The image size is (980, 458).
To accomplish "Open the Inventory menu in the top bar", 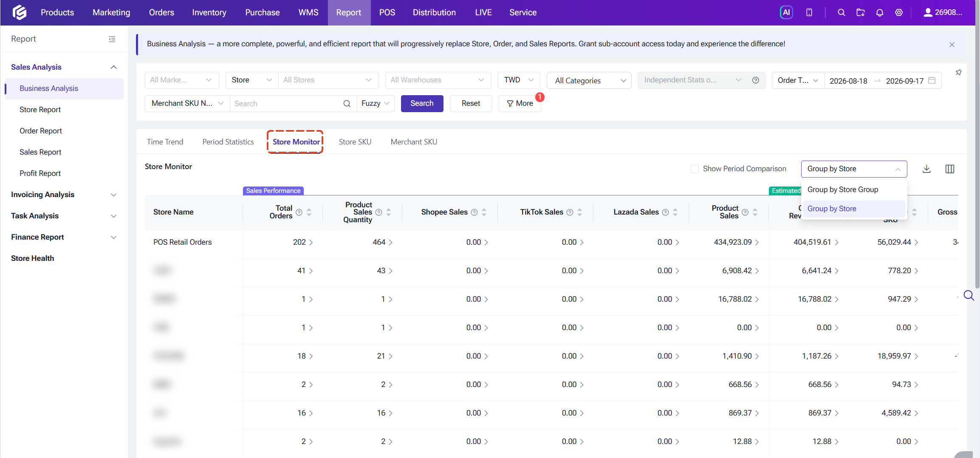I will coord(209,12).
